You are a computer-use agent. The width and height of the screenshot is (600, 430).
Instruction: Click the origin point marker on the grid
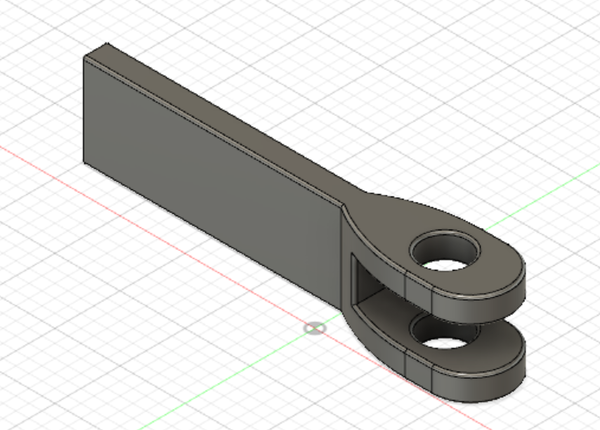click(314, 327)
